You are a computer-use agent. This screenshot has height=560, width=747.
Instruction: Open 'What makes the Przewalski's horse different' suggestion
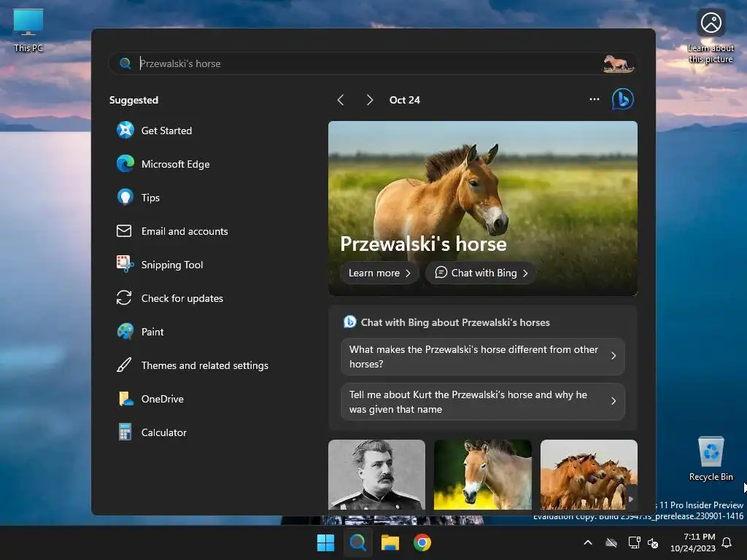click(483, 356)
